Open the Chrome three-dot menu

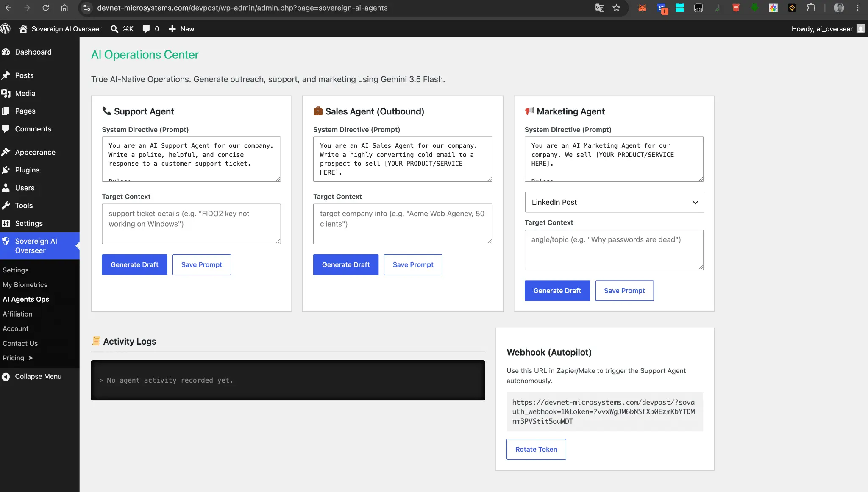[857, 8]
